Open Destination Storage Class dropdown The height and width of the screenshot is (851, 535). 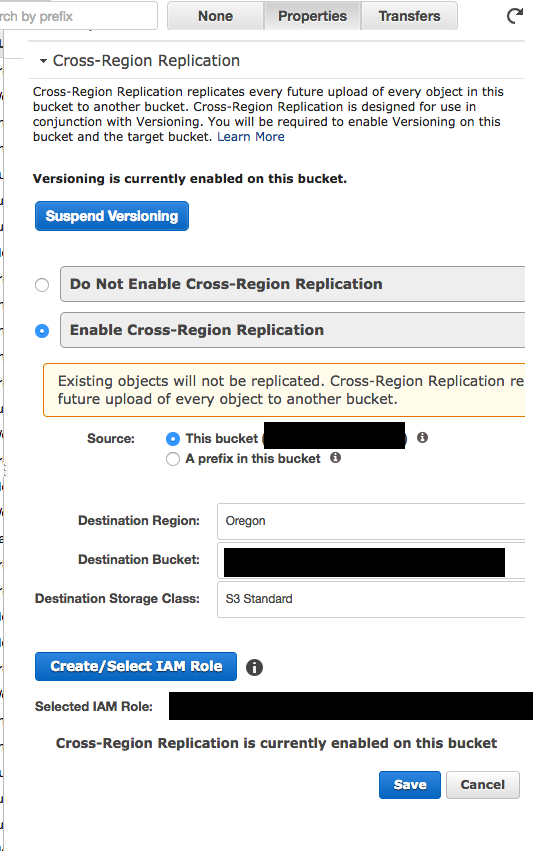tap(371, 599)
